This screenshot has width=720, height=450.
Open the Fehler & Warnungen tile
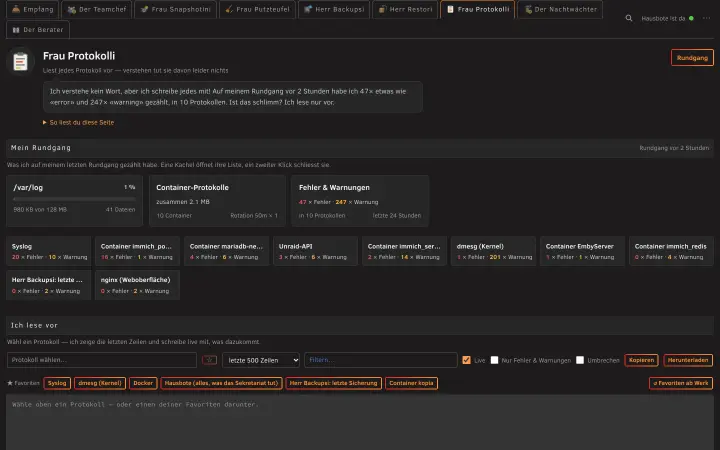coord(360,201)
